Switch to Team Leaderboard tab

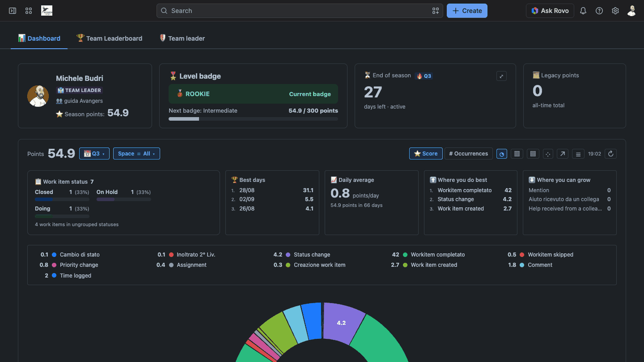109,38
